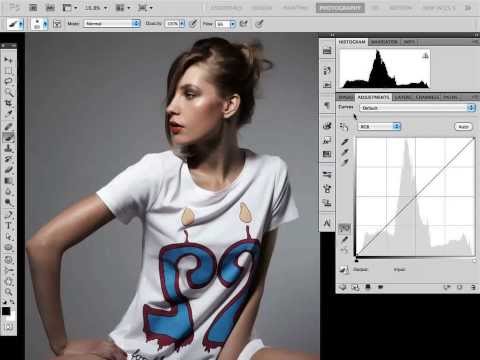This screenshot has width=480, height=360.
Task: Toggle Quick Mask mode at toolbox bottom
Action: point(8,327)
